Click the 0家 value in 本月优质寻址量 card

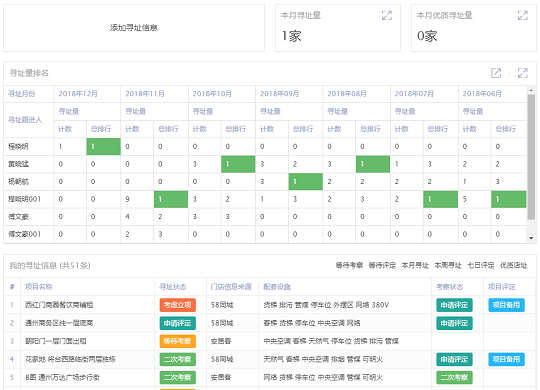pyautogui.click(x=427, y=36)
